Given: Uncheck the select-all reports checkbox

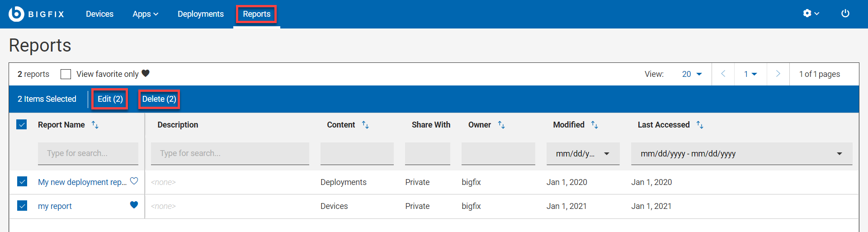Looking at the screenshot, I should click(22, 124).
